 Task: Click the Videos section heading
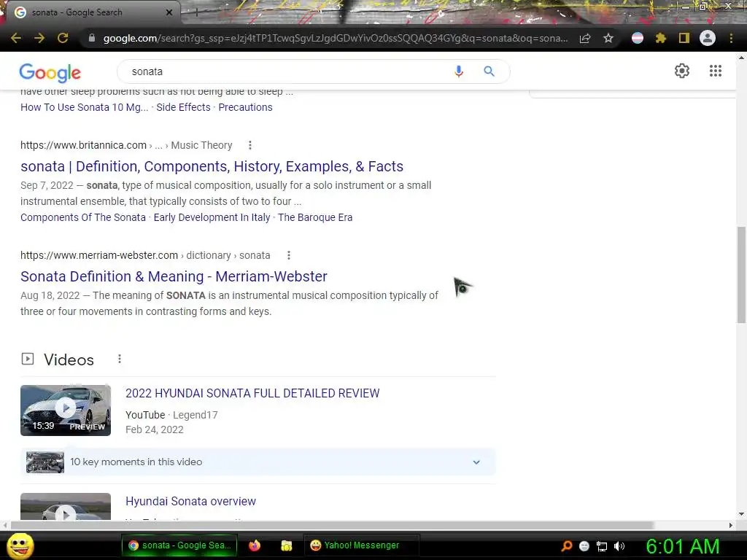click(69, 359)
